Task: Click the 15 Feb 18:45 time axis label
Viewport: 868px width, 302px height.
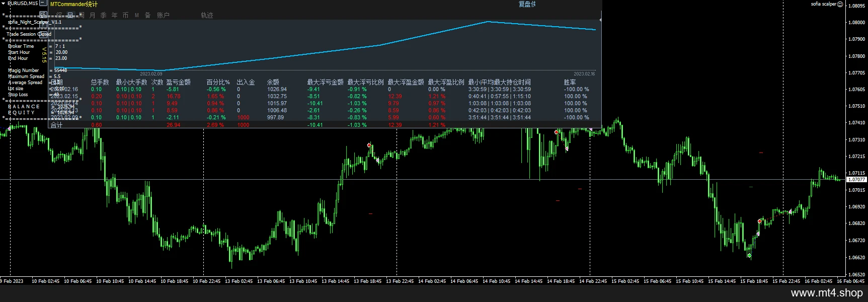Action: (x=754, y=281)
